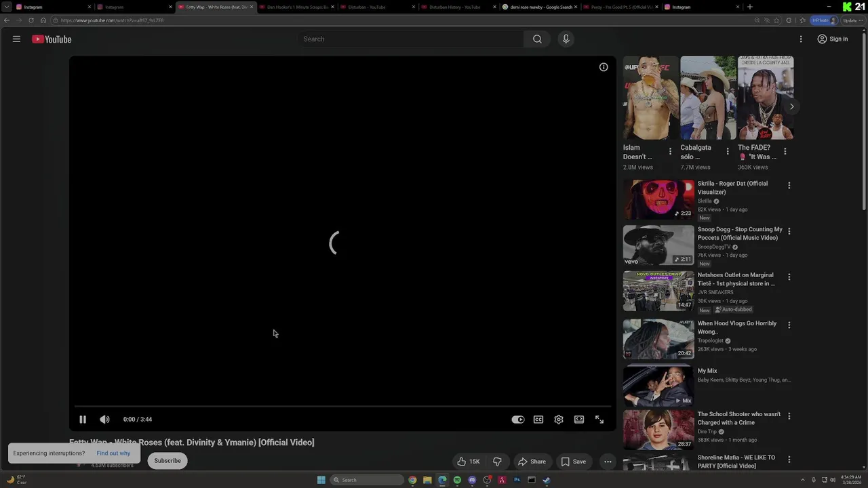Screen dimensions: 868x488
Task: Dislike this video
Action: (497, 462)
